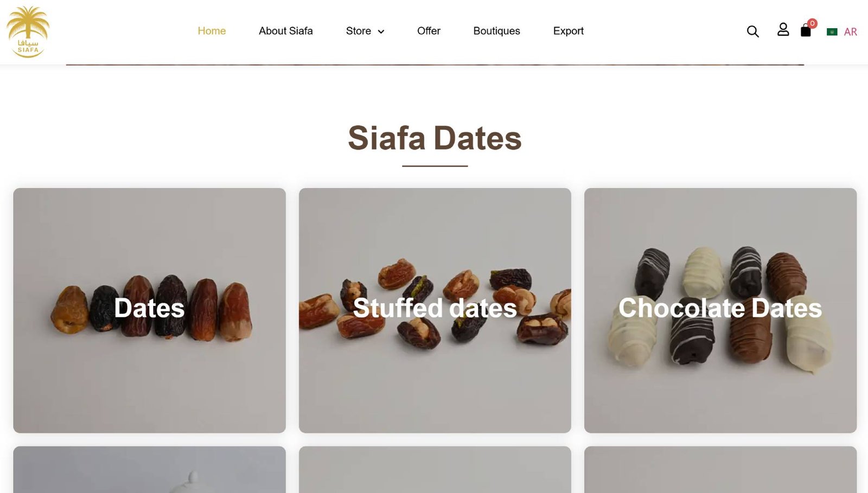
Task: Collapse the Store navigation submenu
Action: (381, 32)
